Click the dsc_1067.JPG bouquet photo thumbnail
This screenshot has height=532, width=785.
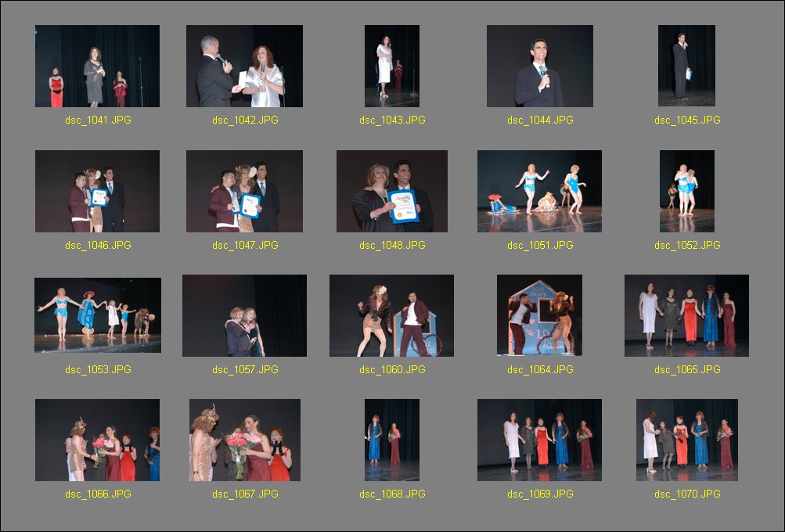click(245, 440)
